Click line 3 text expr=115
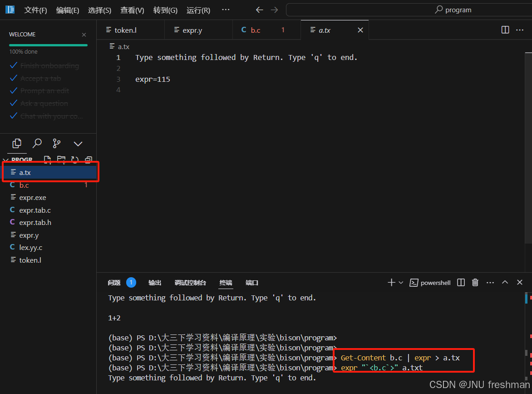Image resolution: width=532 pixels, height=394 pixels. pyautogui.click(x=153, y=80)
